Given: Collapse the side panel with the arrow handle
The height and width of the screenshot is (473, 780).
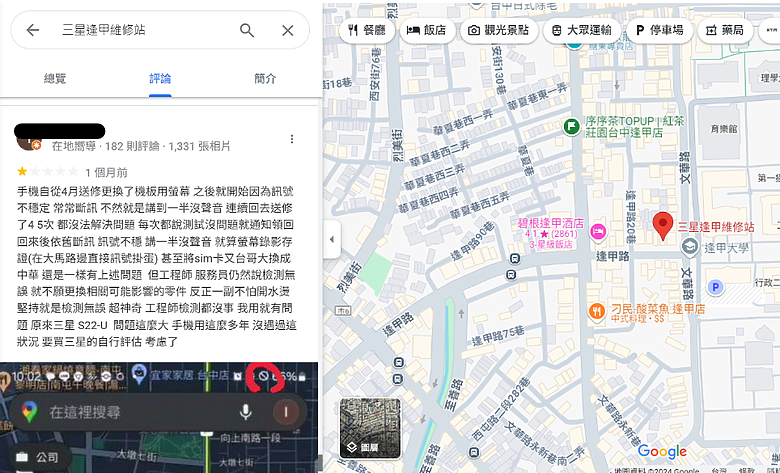Looking at the screenshot, I should tap(332, 240).
